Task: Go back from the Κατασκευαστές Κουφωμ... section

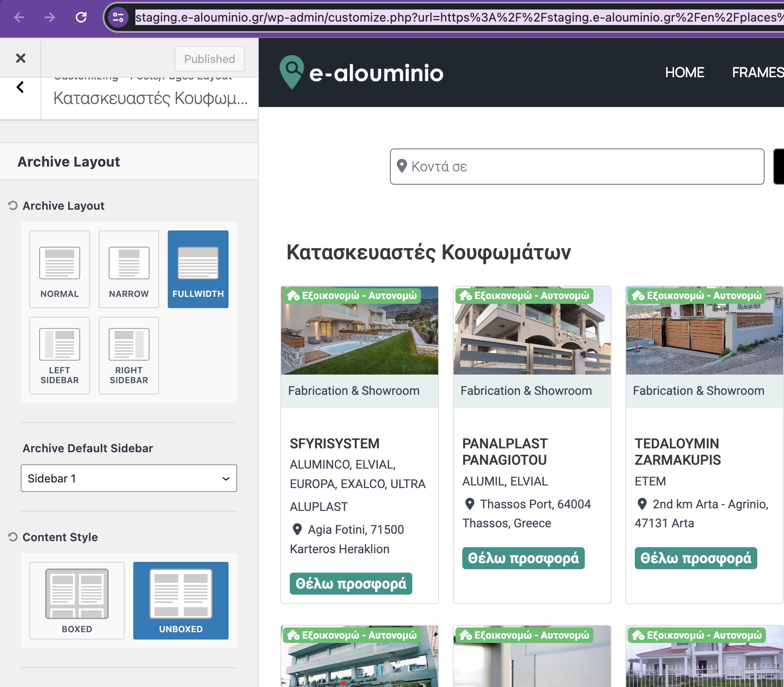Action: (x=20, y=87)
